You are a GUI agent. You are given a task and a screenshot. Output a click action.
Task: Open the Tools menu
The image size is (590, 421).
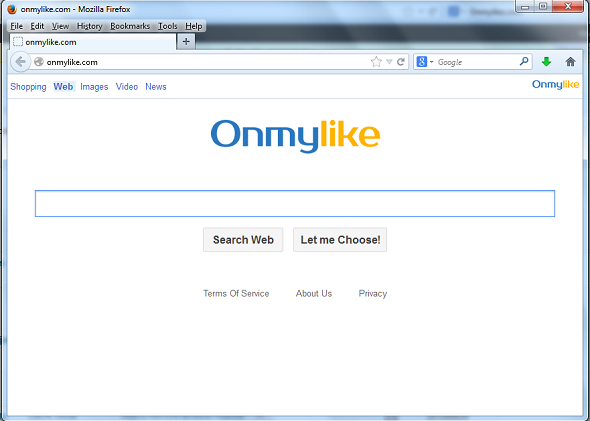(x=167, y=26)
